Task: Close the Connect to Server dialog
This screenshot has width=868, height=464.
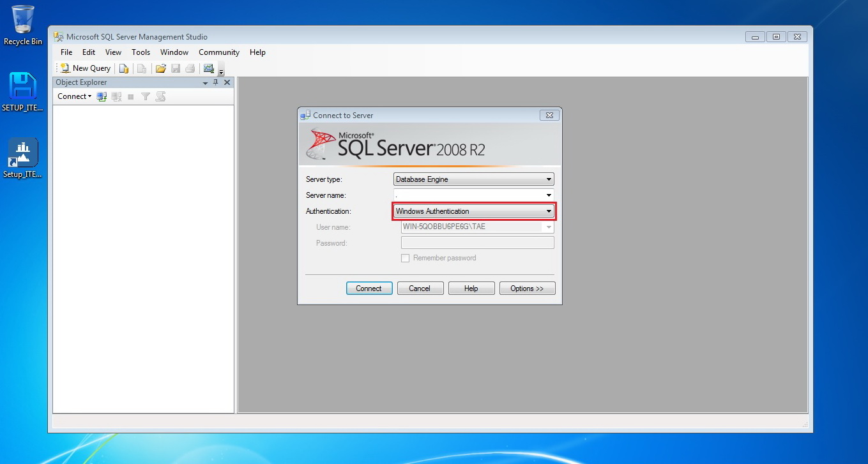Action: coord(549,116)
